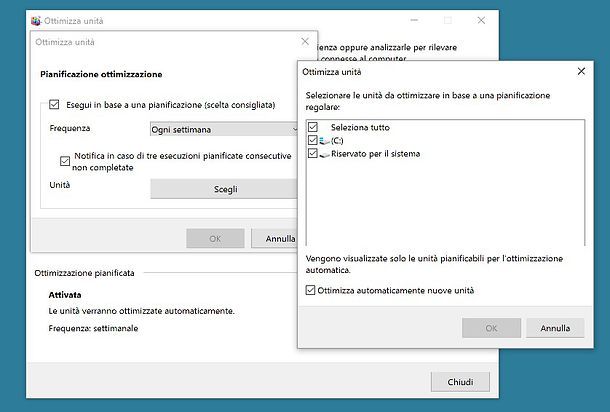610x412 pixels.
Task: Click the Ottimizza unità app icon in title bar
Action: tap(37, 20)
